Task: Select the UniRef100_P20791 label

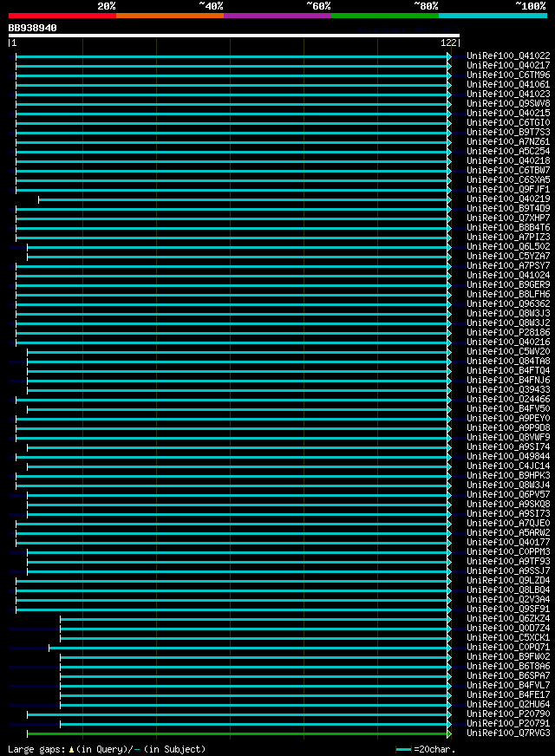Action: point(508,724)
